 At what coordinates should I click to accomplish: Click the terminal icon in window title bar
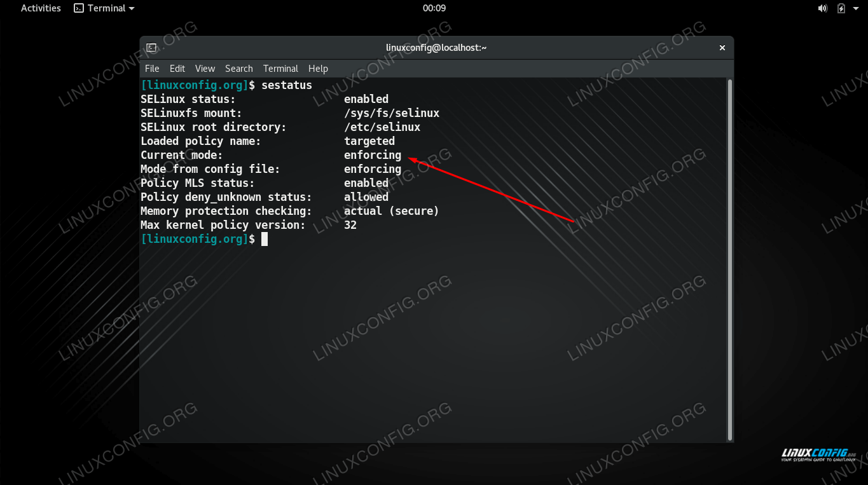click(151, 48)
